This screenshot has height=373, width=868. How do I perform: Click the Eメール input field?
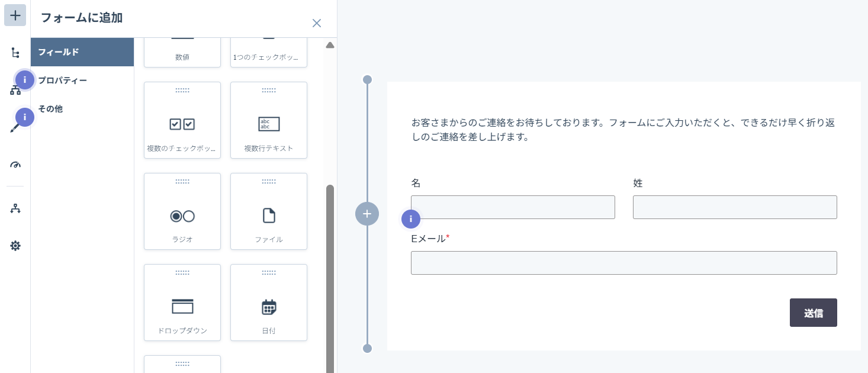tap(623, 263)
